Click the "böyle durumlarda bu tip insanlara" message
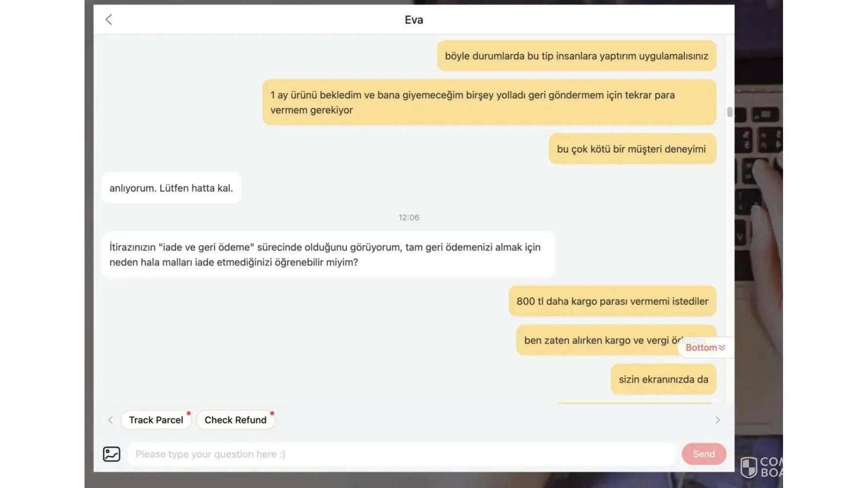This screenshot has height=488, width=868. [x=577, y=56]
